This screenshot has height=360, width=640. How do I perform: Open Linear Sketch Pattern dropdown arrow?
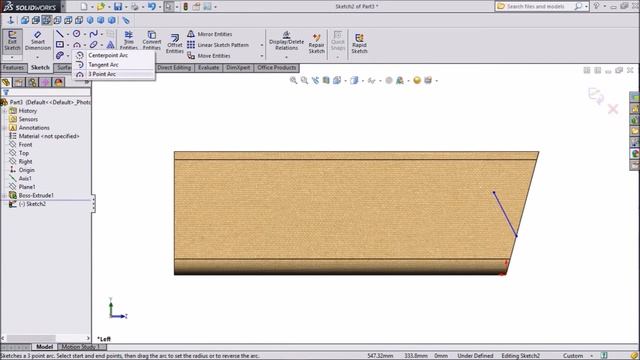262,45
